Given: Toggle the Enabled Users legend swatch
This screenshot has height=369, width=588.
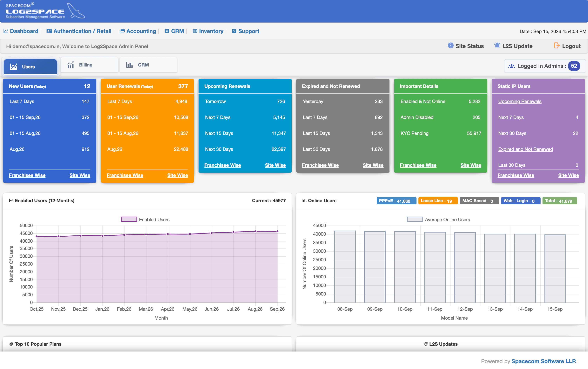Looking at the screenshot, I should 129,219.
